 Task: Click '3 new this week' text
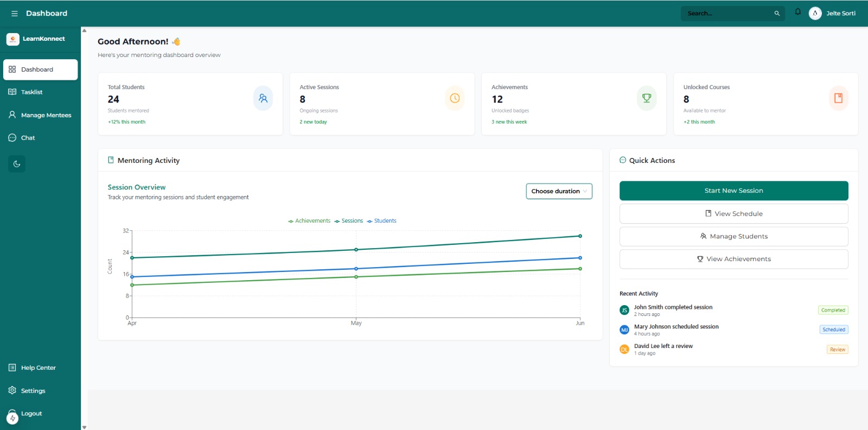(509, 122)
